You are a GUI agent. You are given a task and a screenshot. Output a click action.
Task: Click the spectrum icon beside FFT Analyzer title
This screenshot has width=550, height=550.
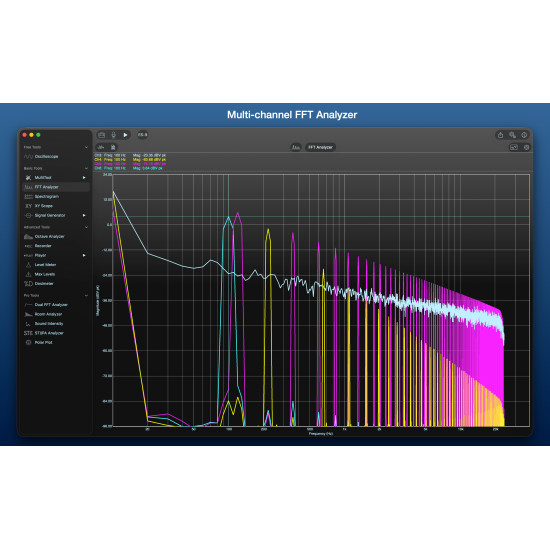click(296, 147)
